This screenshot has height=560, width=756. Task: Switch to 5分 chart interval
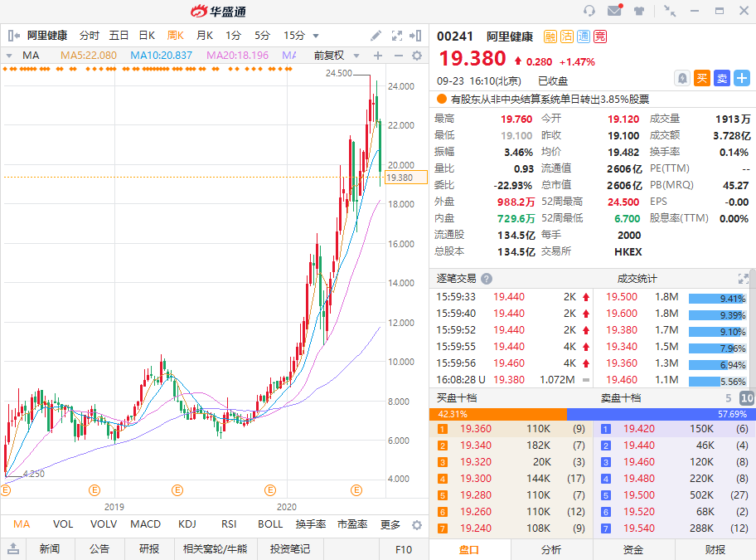(x=262, y=35)
